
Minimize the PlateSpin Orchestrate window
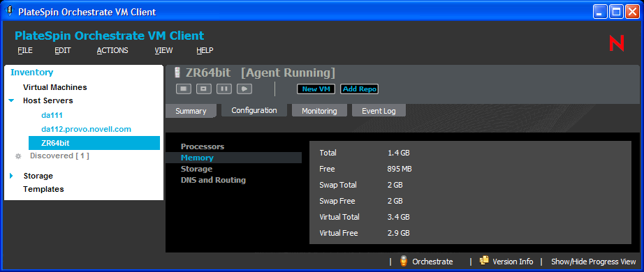pos(599,12)
